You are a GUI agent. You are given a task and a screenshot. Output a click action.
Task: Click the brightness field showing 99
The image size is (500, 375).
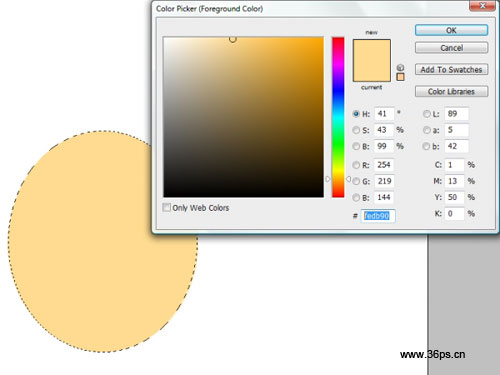pyautogui.click(x=384, y=146)
